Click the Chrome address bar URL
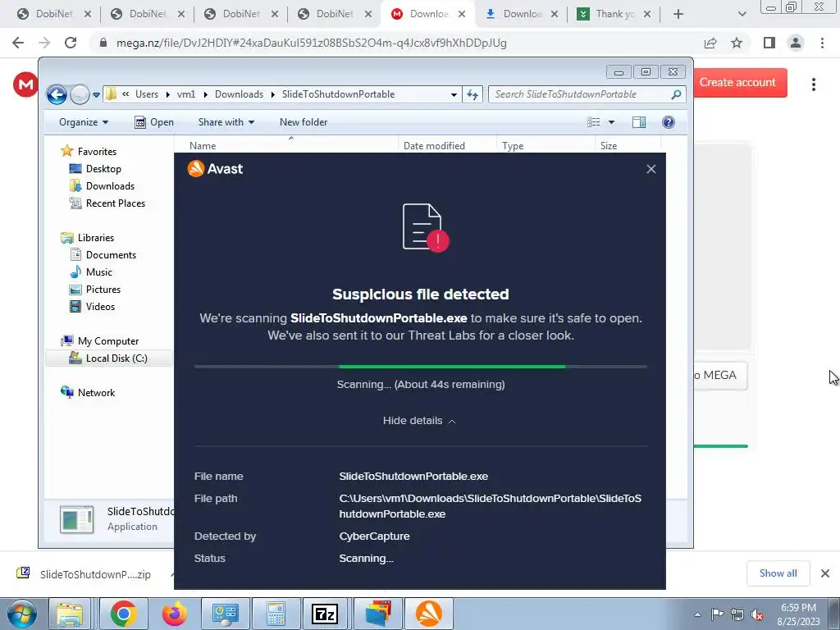The width and height of the screenshot is (840, 630). coord(311,43)
